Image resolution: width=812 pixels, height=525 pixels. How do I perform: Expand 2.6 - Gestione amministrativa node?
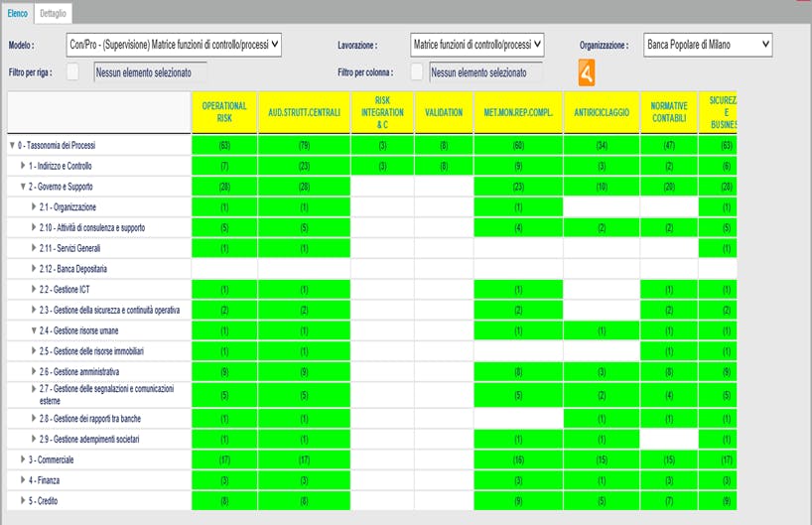(x=34, y=371)
